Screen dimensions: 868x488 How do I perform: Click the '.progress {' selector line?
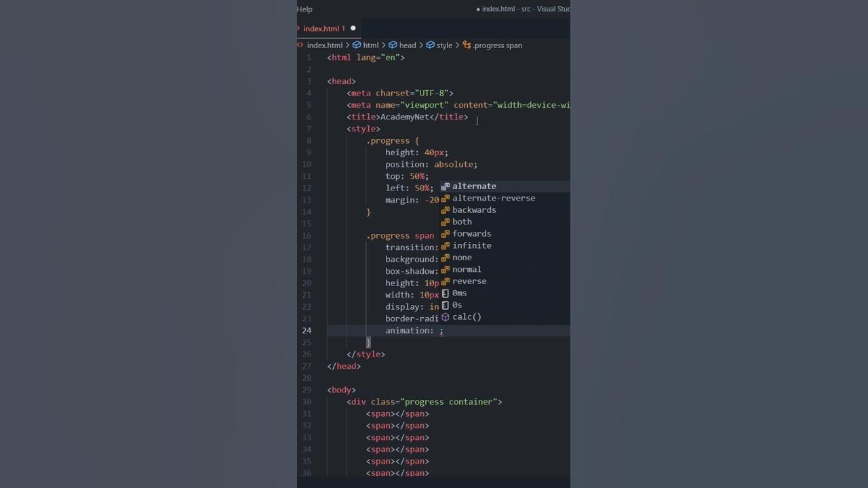coord(393,140)
